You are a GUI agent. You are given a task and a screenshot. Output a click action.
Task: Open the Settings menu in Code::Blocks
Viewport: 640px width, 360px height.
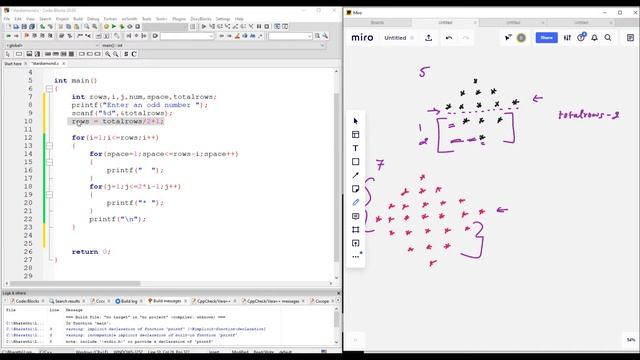[x=223, y=19]
